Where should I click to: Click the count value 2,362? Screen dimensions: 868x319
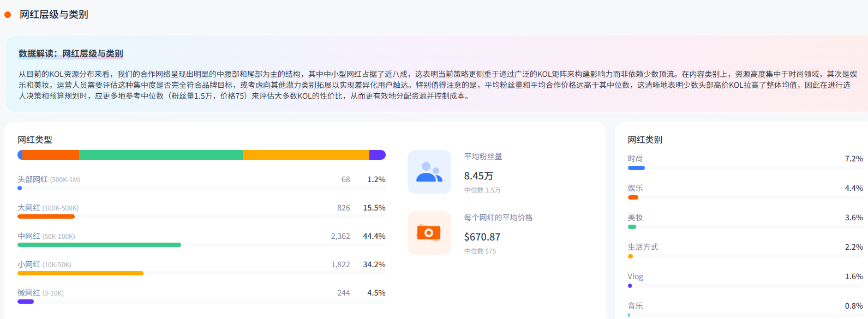click(340, 236)
